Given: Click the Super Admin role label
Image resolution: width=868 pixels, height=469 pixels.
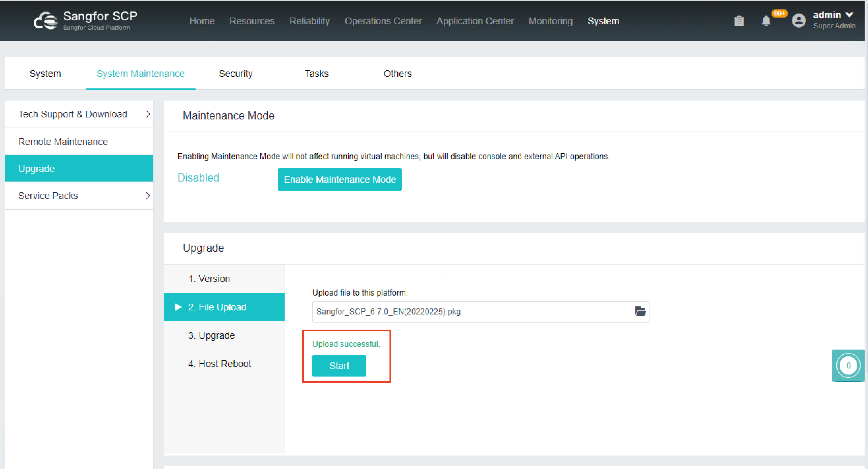Looking at the screenshot, I should (x=834, y=26).
